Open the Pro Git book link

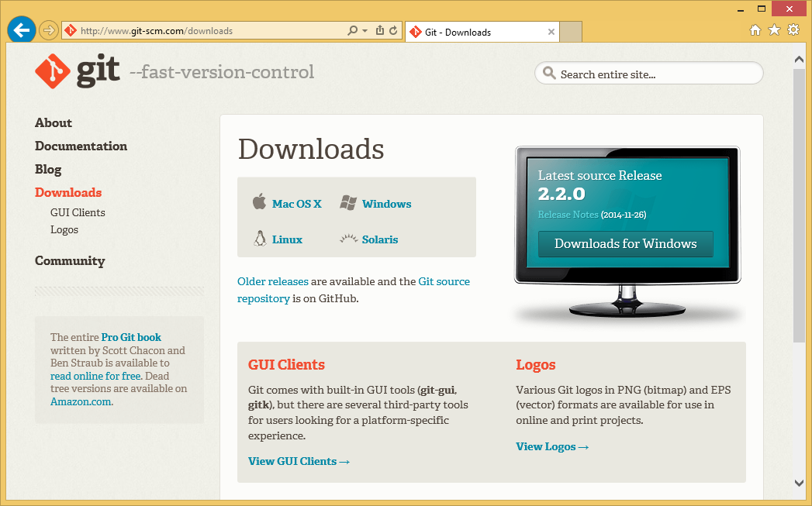point(131,337)
